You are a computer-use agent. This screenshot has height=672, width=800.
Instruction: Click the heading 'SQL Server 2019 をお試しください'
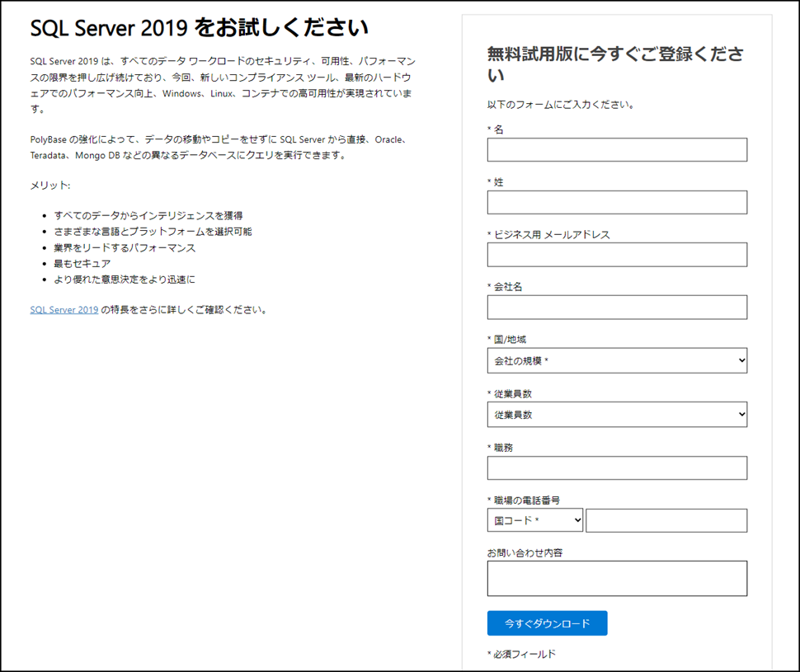[199, 27]
